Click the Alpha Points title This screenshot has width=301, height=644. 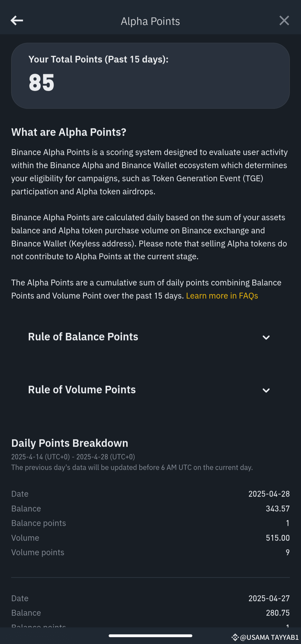click(150, 21)
